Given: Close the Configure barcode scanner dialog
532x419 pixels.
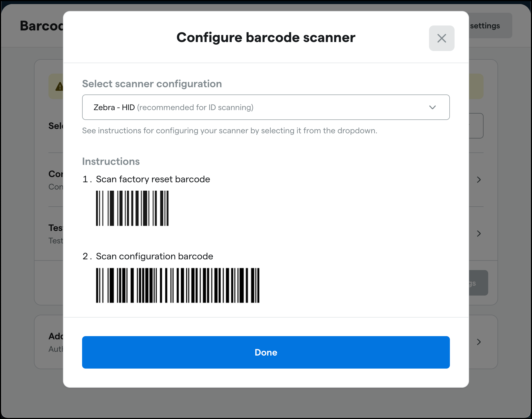Looking at the screenshot, I should click(441, 38).
